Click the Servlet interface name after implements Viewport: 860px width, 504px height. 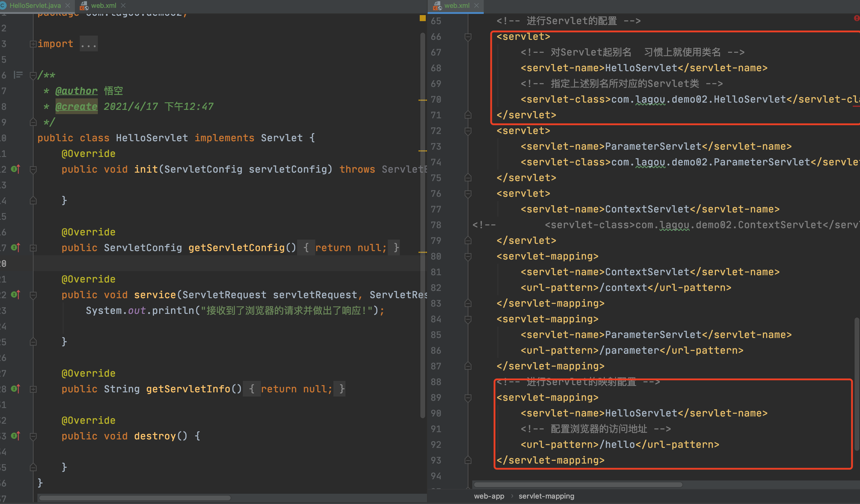pos(282,138)
